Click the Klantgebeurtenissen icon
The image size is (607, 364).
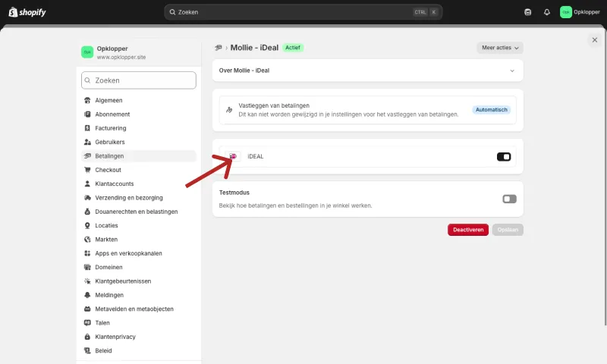tap(87, 281)
